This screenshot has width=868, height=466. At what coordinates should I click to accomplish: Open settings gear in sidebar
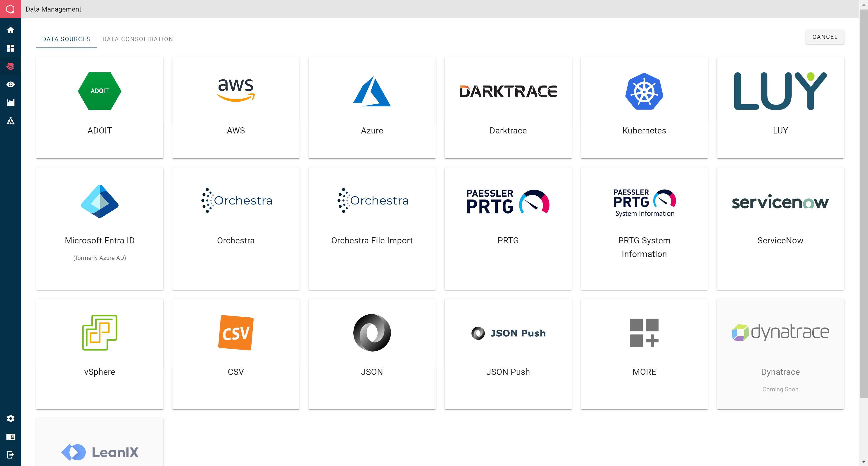pos(10,418)
